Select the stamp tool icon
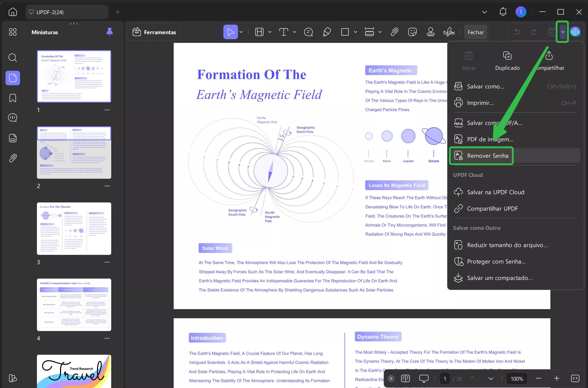This screenshot has width=588, height=388. (431, 32)
